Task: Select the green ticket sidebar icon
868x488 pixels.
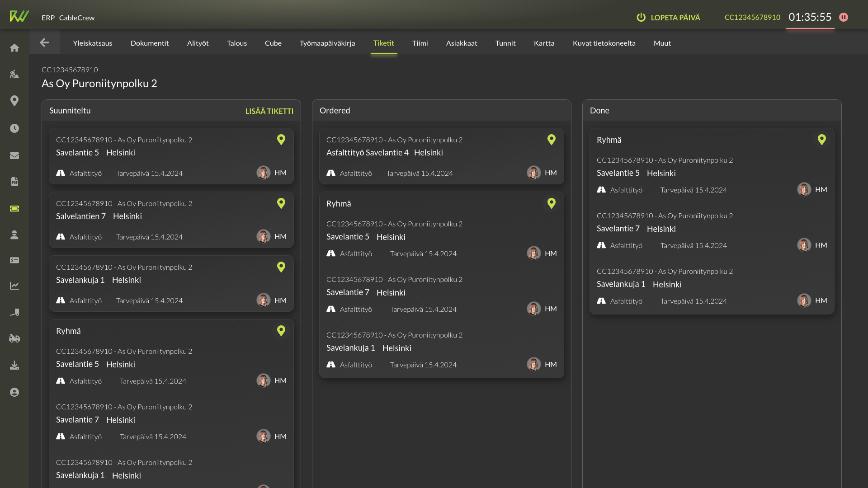Action: point(14,208)
